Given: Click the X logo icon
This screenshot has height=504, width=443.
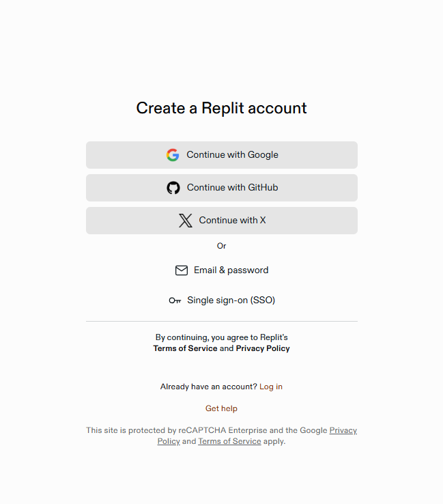Looking at the screenshot, I should (x=185, y=221).
